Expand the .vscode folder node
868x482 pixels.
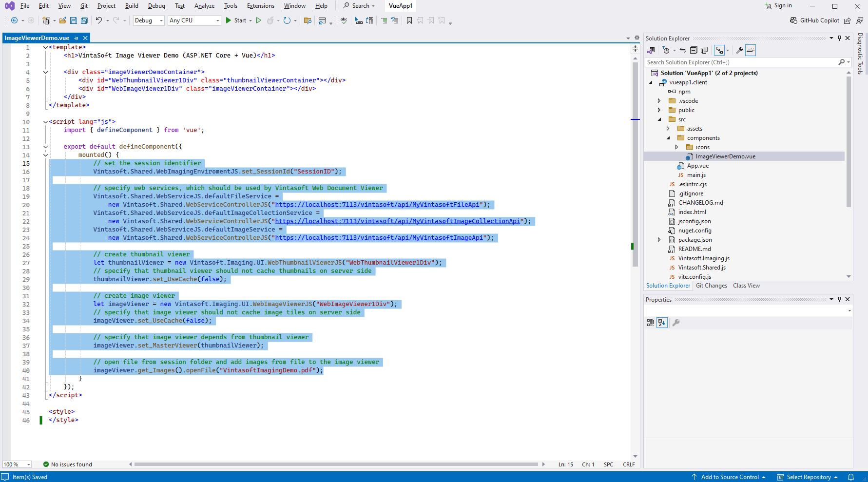(x=659, y=101)
